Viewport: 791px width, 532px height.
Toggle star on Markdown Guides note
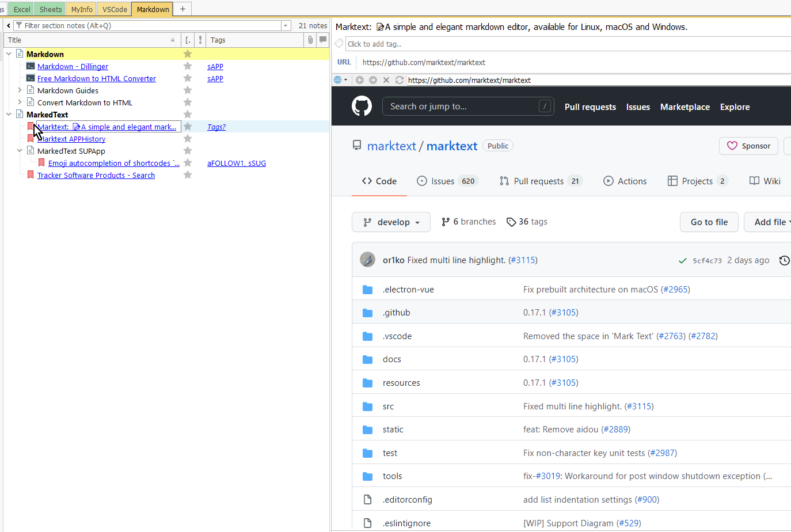point(188,90)
